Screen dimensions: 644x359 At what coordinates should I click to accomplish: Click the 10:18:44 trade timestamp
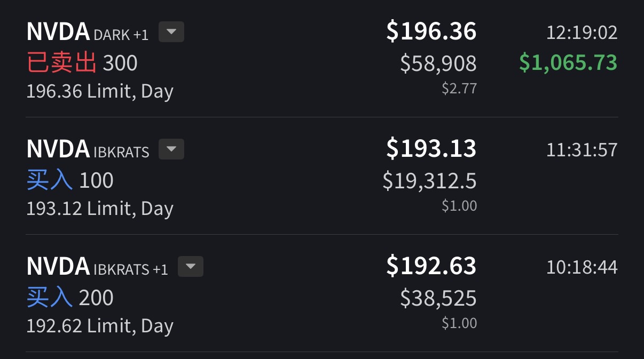(582, 267)
